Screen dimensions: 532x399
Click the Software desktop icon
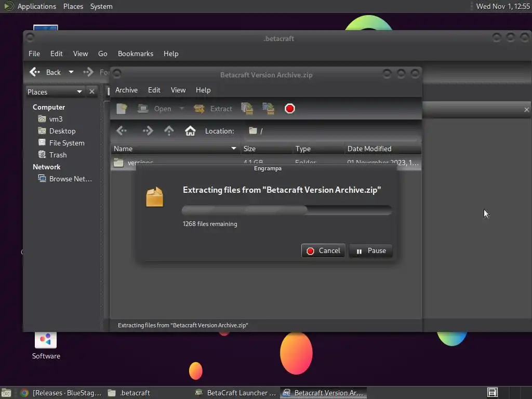(x=46, y=345)
